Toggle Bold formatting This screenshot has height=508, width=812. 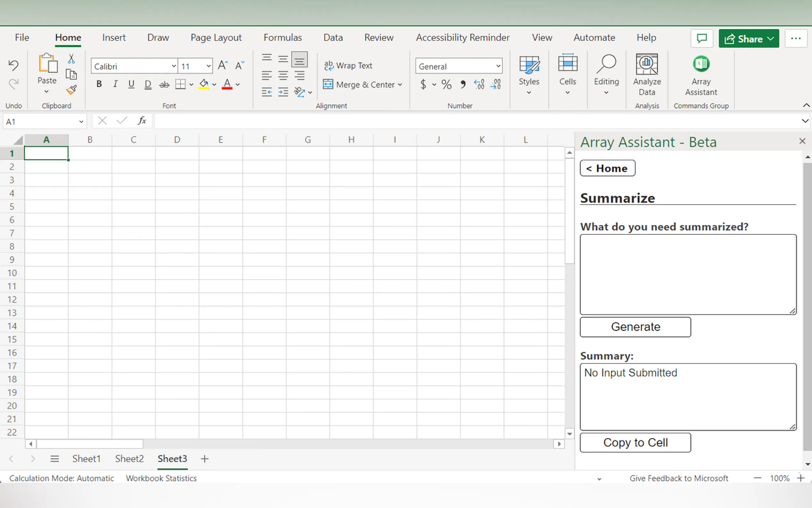[x=99, y=84]
